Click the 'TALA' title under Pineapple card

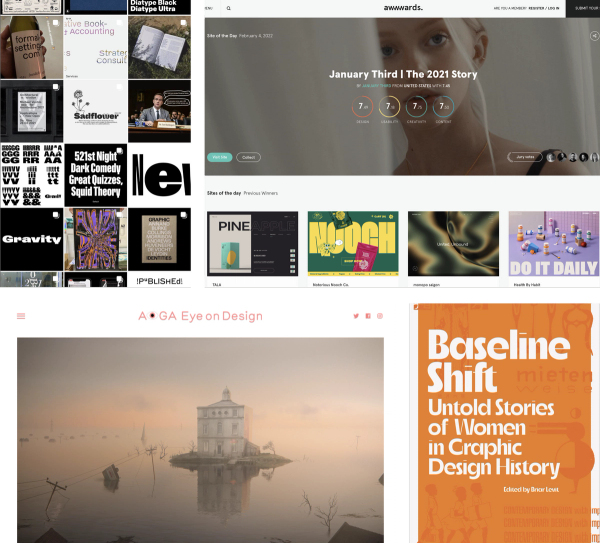coord(216,285)
